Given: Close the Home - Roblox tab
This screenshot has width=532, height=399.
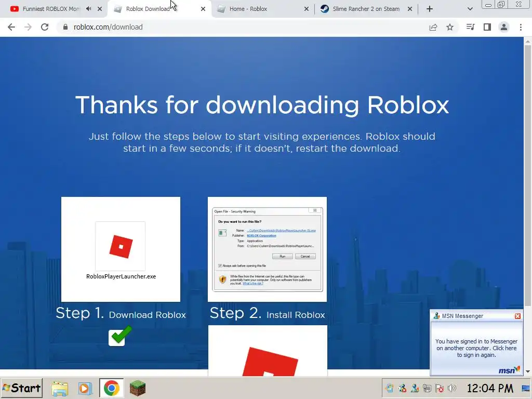Looking at the screenshot, I should click(307, 9).
